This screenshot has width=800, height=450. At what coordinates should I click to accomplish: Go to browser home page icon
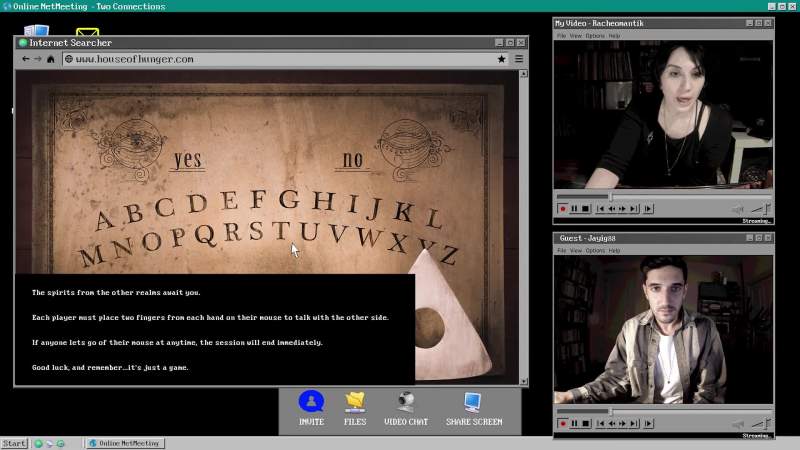coord(51,59)
